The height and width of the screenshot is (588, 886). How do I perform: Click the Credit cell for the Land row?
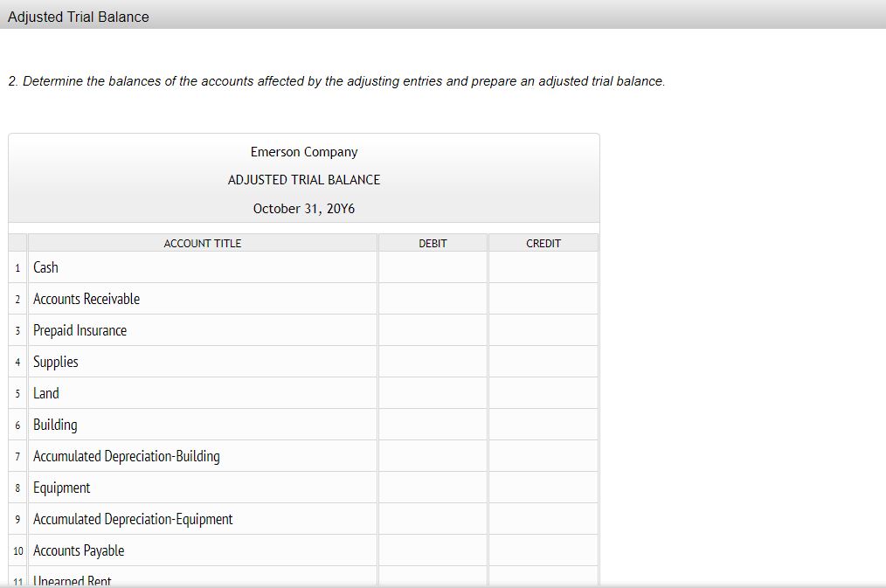[x=543, y=392]
